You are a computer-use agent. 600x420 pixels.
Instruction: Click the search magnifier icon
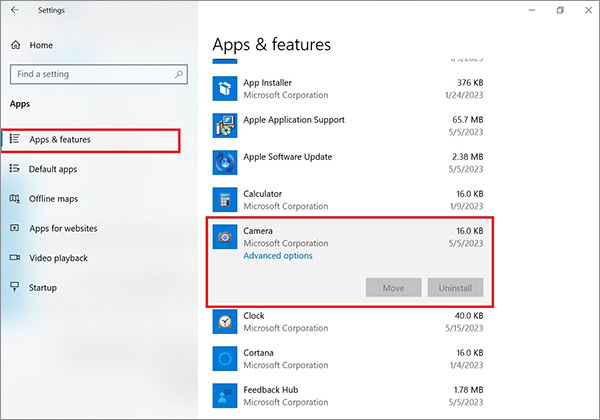[x=179, y=74]
